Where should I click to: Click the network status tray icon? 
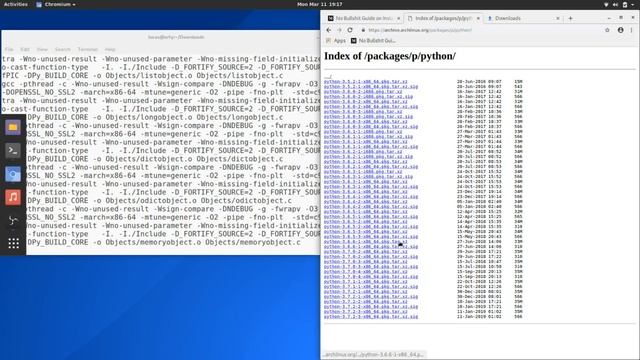[x=606, y=4]
